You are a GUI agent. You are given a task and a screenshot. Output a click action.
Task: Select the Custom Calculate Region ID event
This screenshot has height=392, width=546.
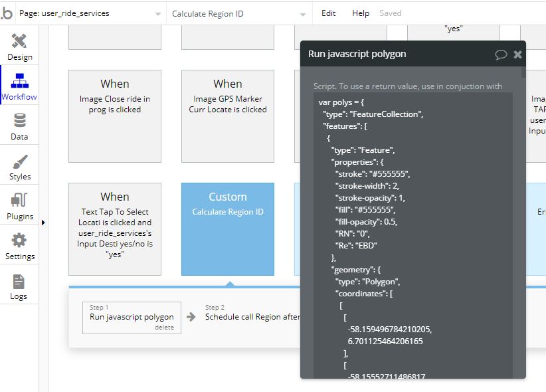228,229
